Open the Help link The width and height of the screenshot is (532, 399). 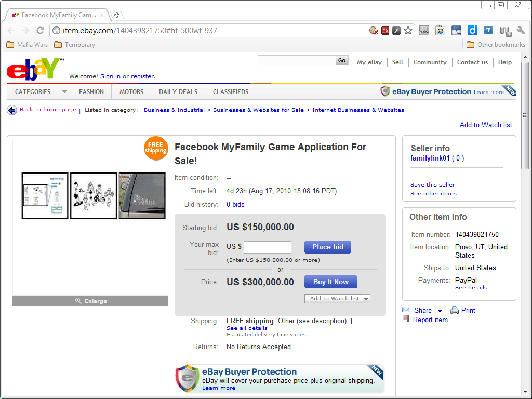[x=505, y=62]
